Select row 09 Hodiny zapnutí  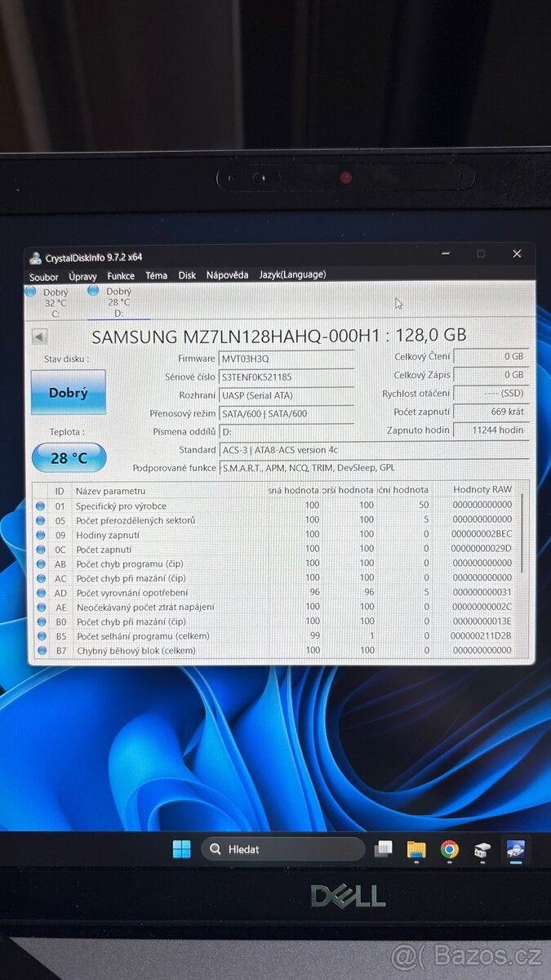coord(276,535)
